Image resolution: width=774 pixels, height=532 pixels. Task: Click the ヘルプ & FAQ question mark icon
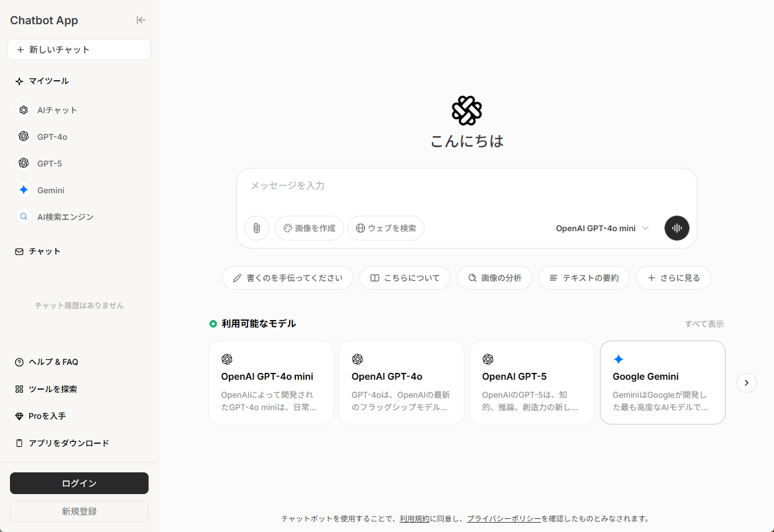click(19, 362)
